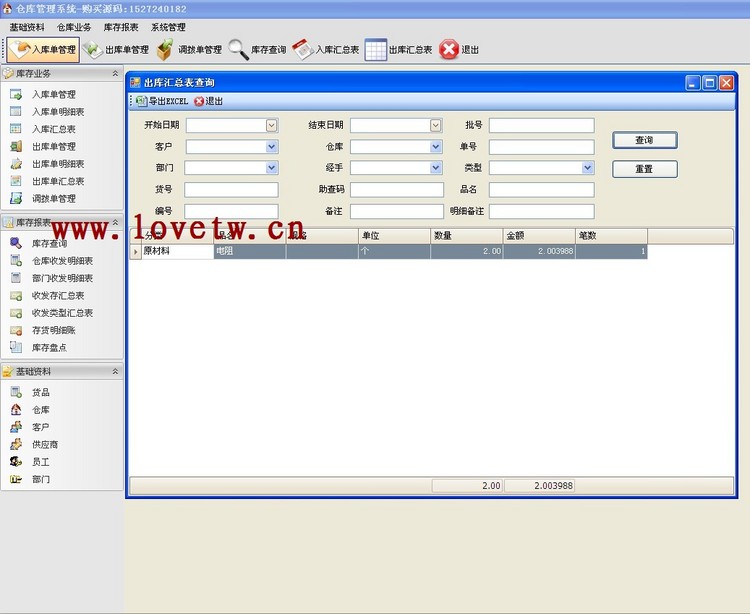Click the 笔数 column header
The image size is (750, 614).
point(611,236)
